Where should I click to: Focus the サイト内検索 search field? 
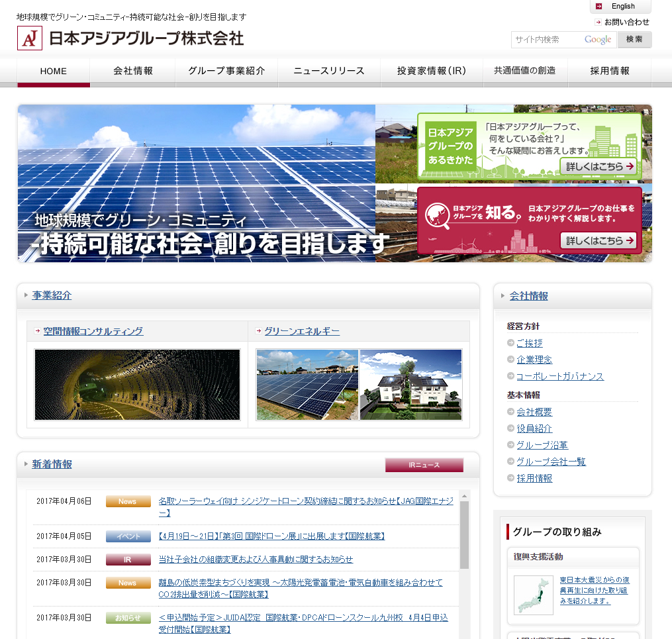[563, 40]
